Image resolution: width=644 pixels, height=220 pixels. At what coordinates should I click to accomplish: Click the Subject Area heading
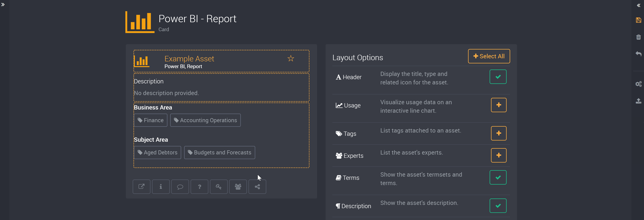pos(151,140)
